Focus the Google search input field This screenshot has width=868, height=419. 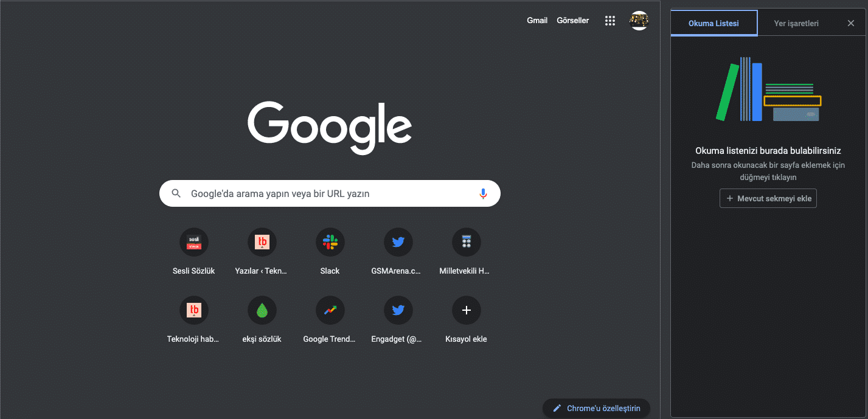pos(329,193)
